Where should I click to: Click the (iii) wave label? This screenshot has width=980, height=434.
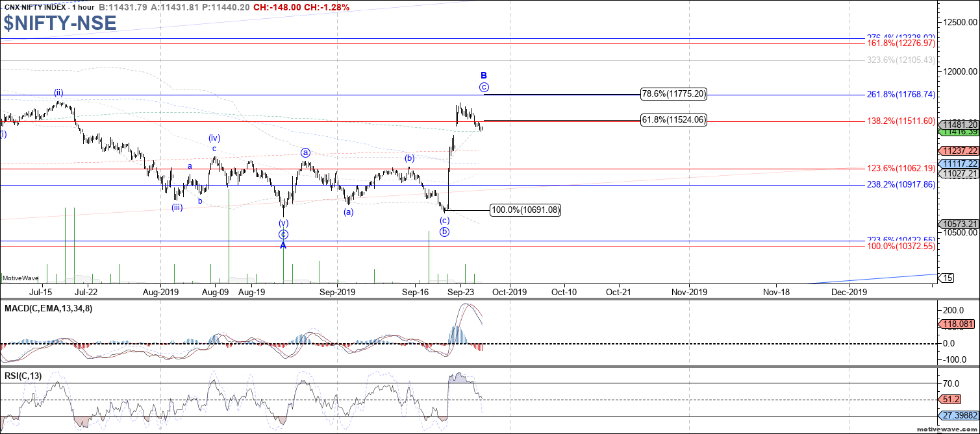click(x=177, y=208)
